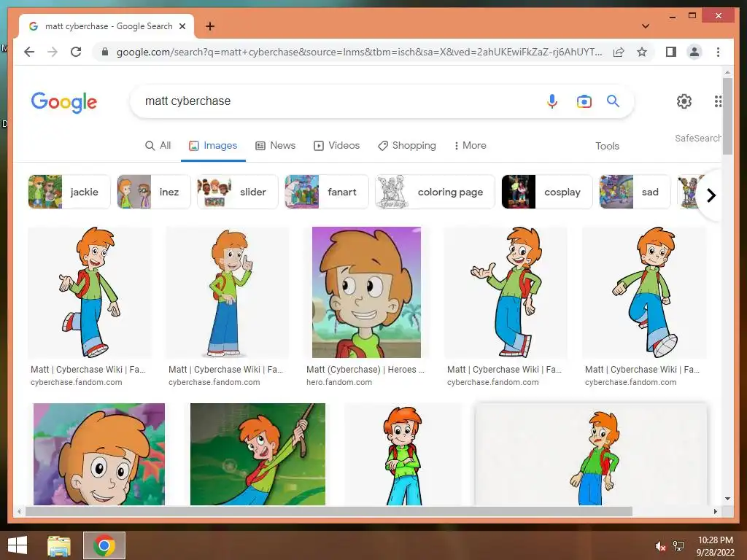The width and height of the screenshot is (747, 560).
Task: Switch to All results tab
Action: click(158, 146)
